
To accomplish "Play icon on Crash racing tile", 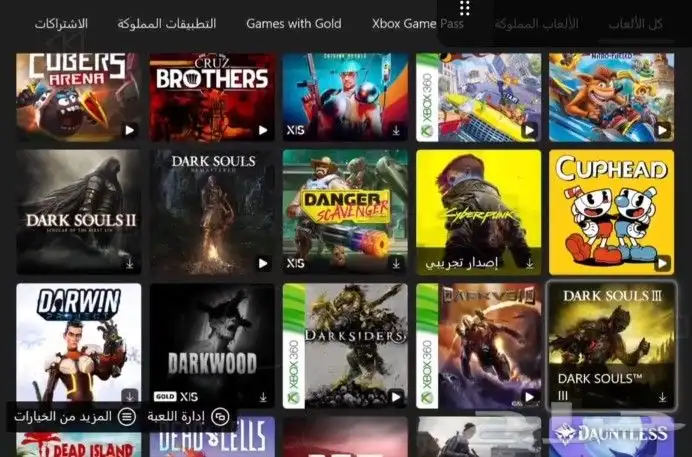I will (662, 130).
